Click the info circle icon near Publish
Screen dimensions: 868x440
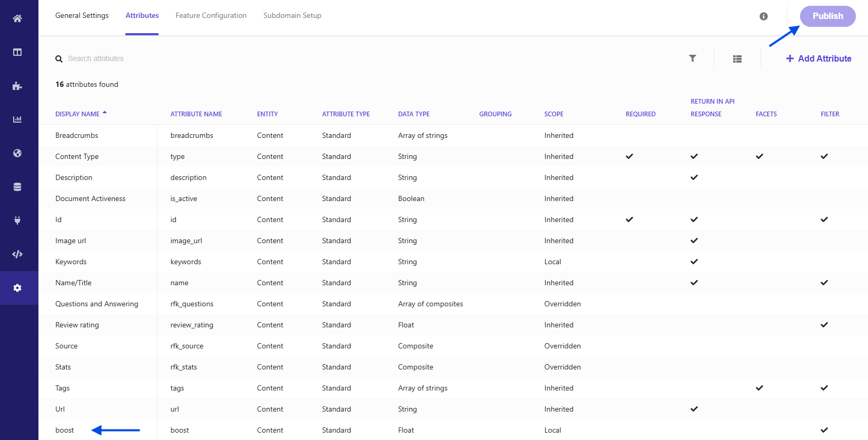[764, 16]
